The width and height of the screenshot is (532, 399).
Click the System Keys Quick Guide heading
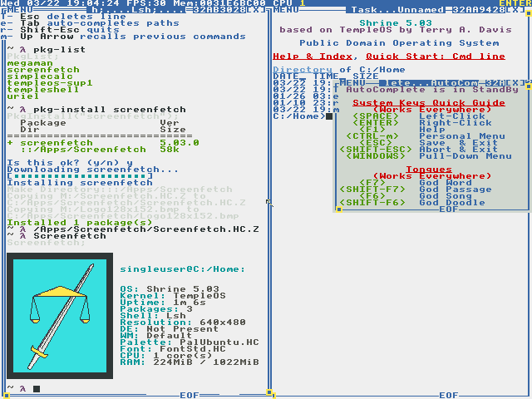click(429, 103)
